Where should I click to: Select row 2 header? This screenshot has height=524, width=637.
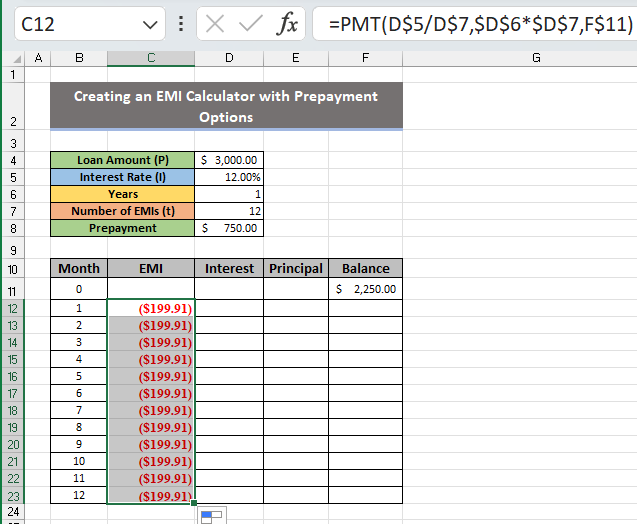tap(13, 106)
